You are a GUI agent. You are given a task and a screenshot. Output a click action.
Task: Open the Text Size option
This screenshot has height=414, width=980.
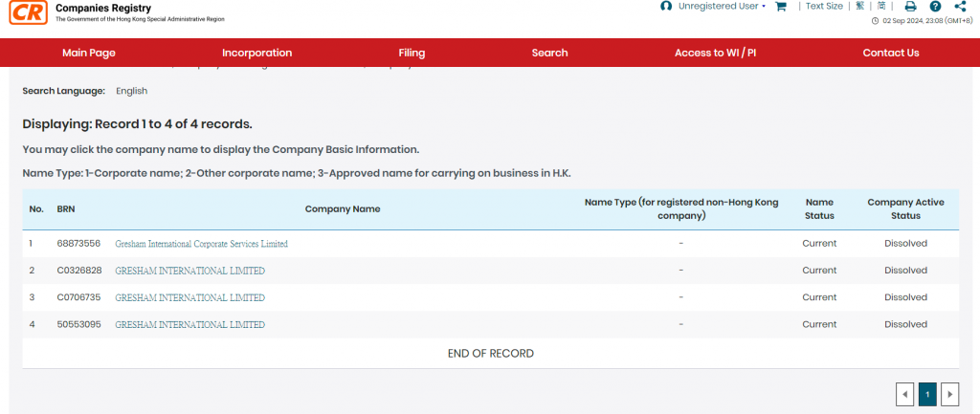824,7
